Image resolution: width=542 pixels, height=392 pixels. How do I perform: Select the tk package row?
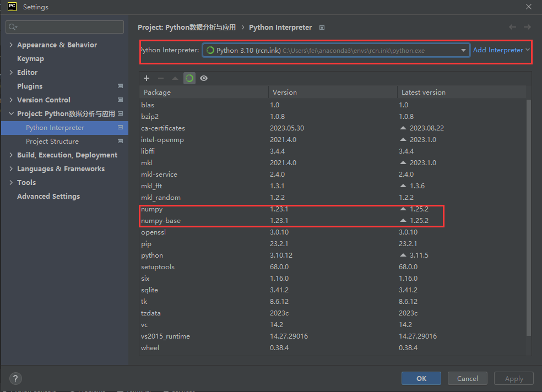[333, 302]
